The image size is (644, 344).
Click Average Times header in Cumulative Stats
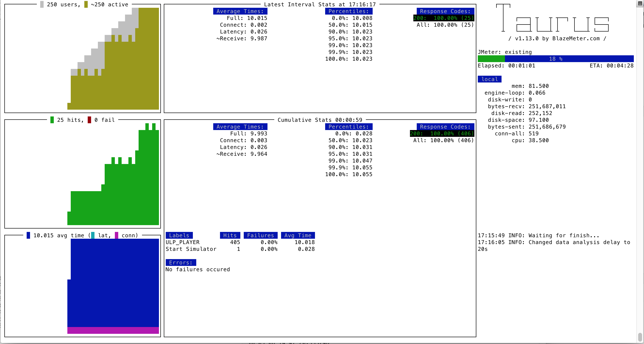click(240, 127)
